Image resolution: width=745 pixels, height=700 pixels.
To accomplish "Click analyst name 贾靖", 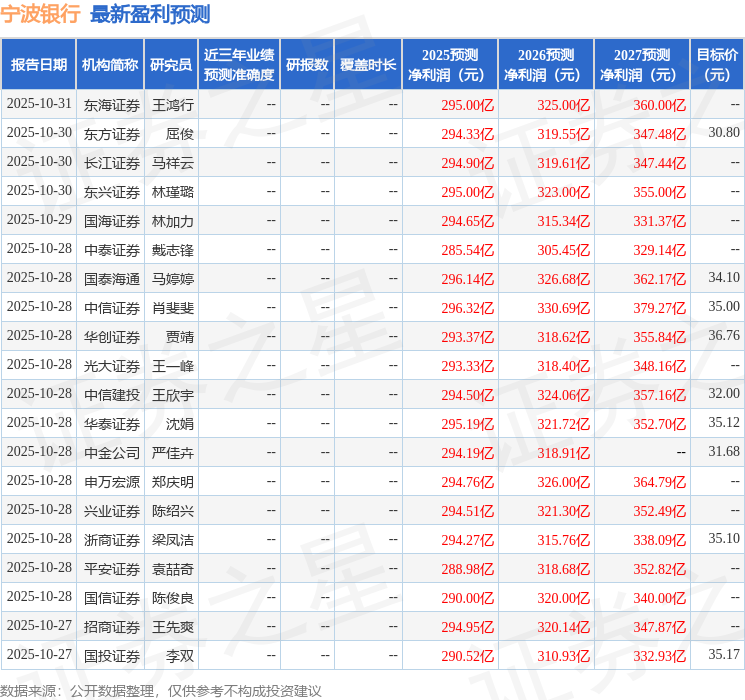I will 180,337.
